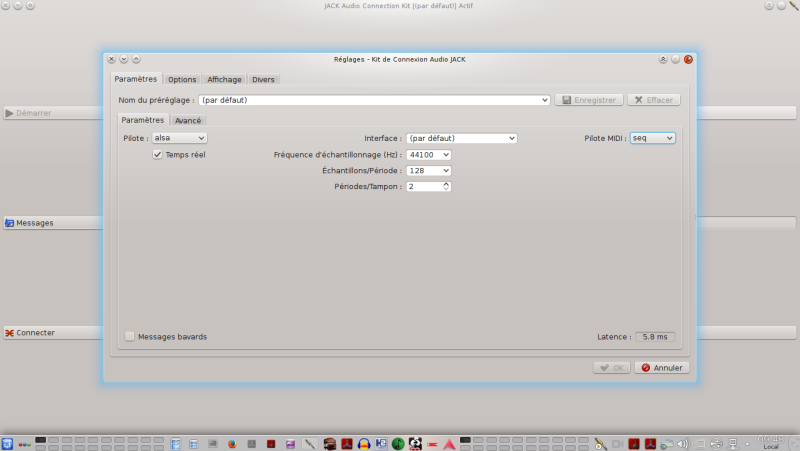
Task: Open the Avancé sub-tab
Action: coord(188,120)
